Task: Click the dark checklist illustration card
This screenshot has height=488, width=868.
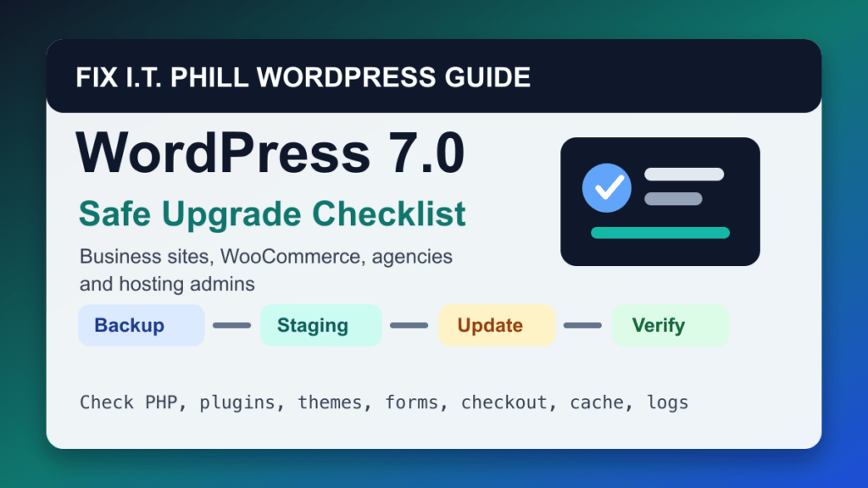Action: click(659, 202)
